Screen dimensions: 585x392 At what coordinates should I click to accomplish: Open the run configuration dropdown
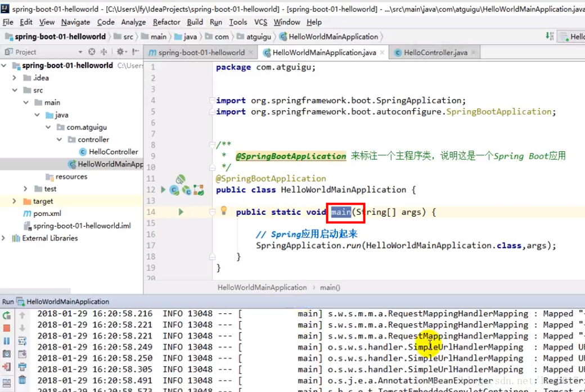[x=571, y=37]
